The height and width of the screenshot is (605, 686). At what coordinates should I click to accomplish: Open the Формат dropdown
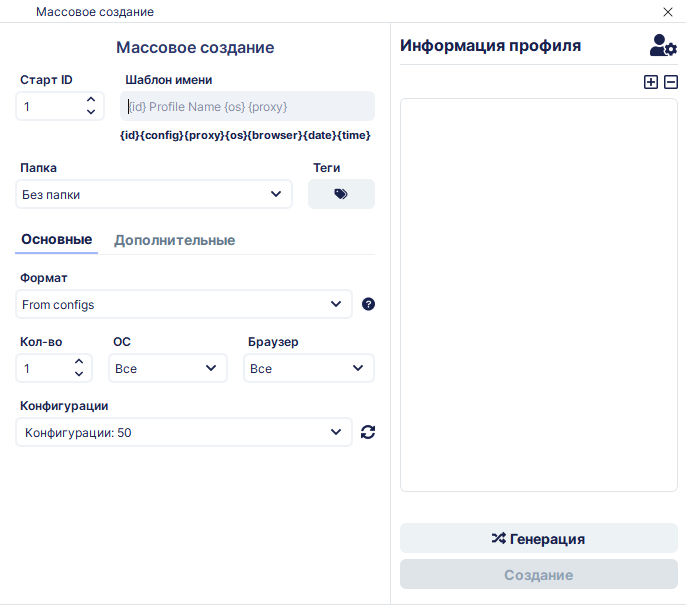pos(184,304)
